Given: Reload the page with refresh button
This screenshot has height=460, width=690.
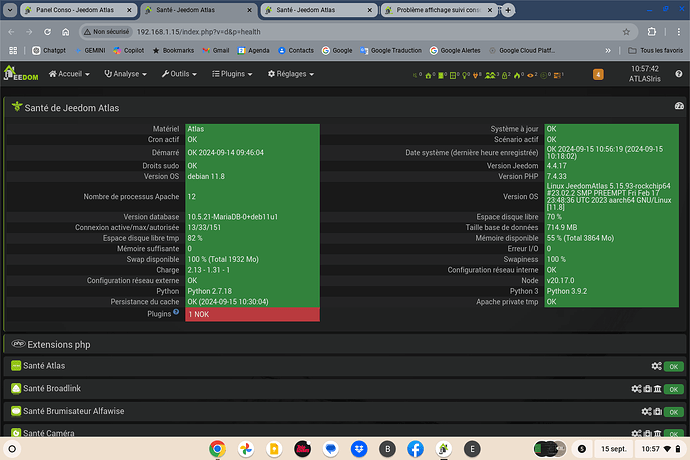Looking at the screenshot, I should [47, 32].
